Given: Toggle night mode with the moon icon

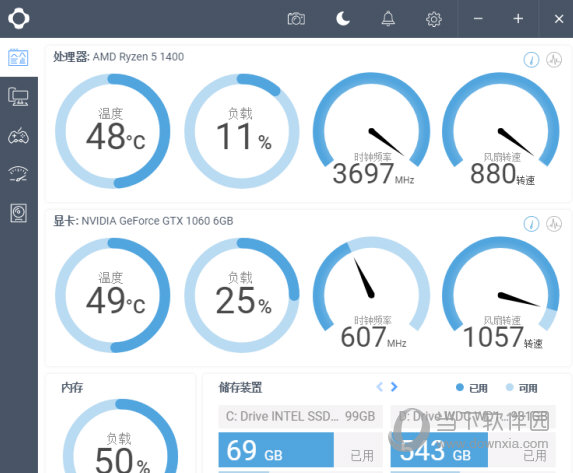Looking at the screenshot, I should pyautogui.click(x=343, y=18).
